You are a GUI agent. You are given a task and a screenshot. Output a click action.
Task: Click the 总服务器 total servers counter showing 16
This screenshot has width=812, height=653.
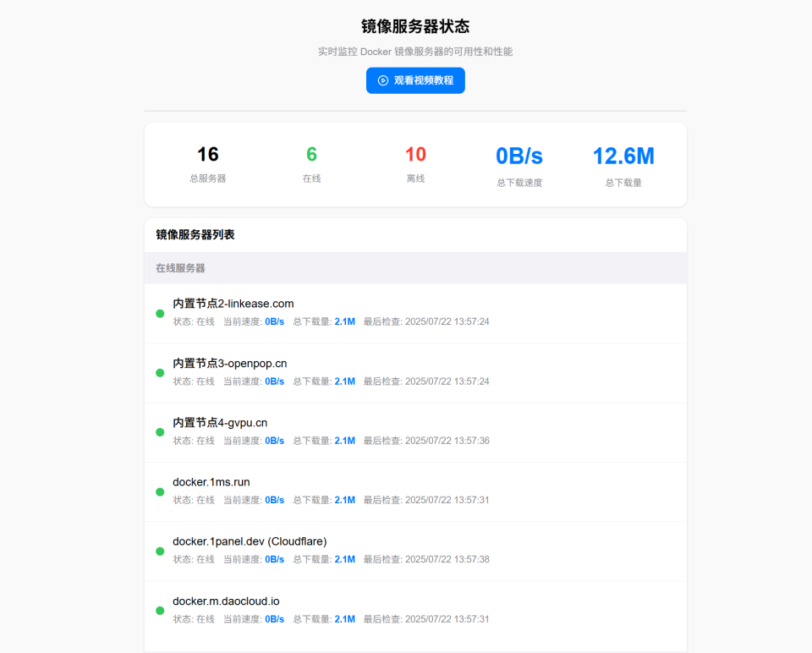click(207, 163)
